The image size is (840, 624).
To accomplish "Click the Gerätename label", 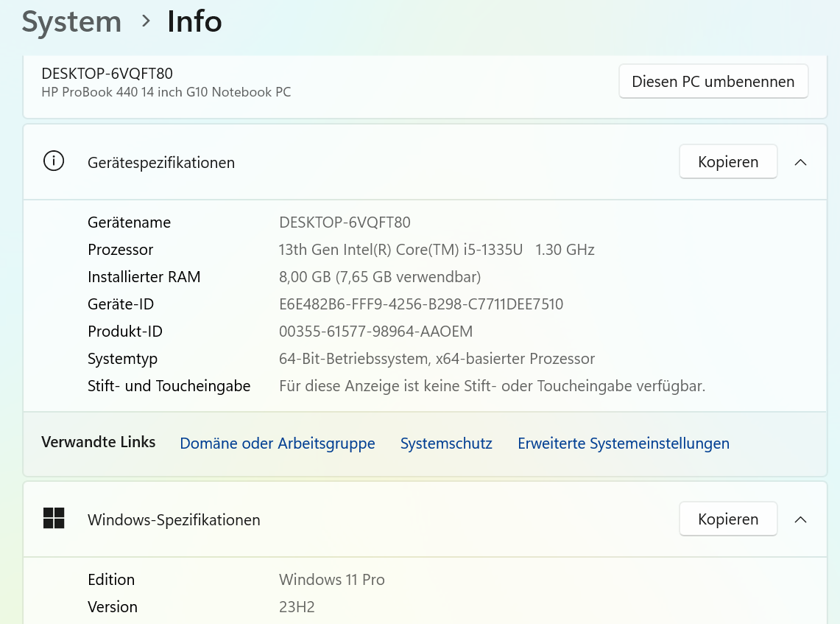I will point(129,222).
